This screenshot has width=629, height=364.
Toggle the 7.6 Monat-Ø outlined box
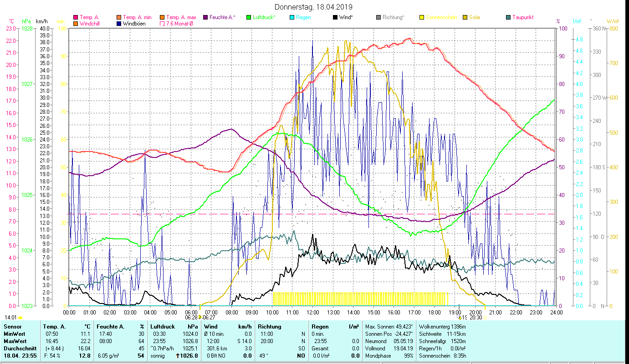163,24
